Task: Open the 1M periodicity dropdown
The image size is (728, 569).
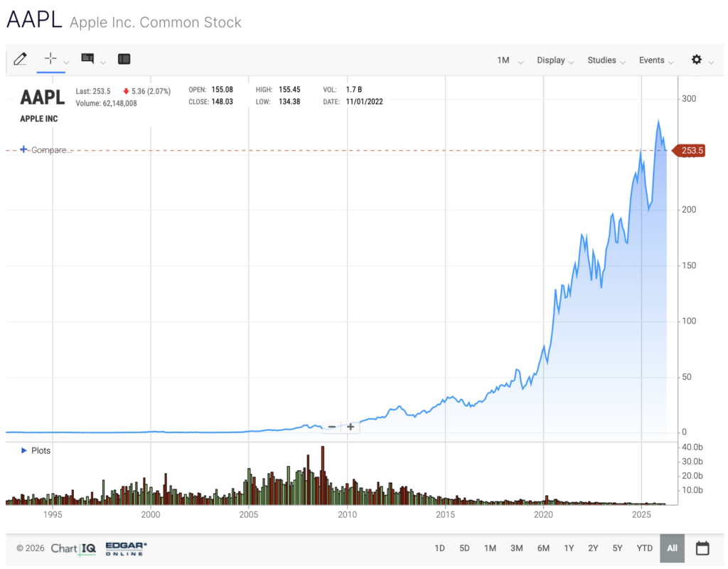Action: (x=510, y=60)
